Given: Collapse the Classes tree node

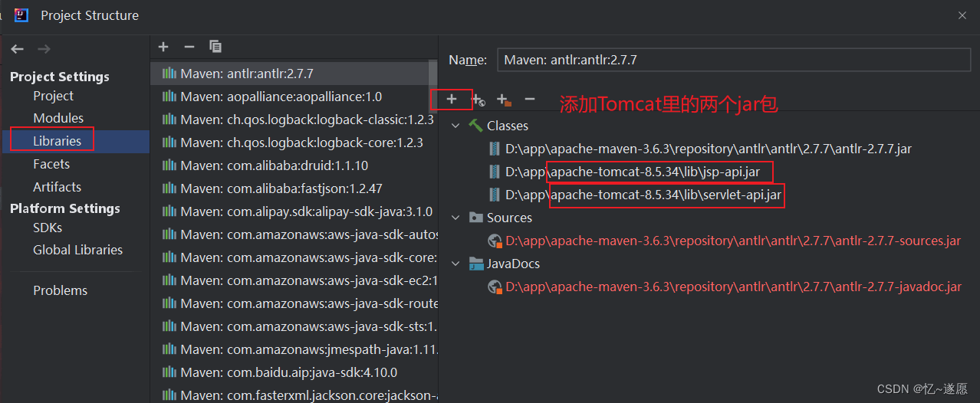Looking at the screenshot, I should 455,126.
